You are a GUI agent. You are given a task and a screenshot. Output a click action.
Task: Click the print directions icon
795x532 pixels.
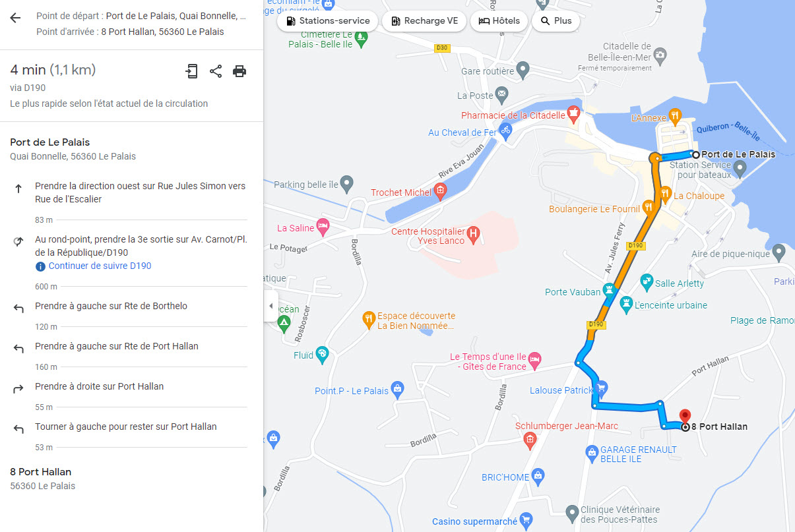click(239, 71)
